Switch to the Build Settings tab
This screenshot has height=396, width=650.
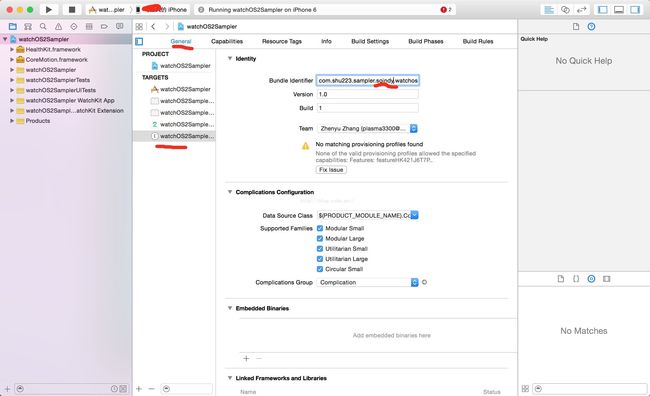point(370,41)
